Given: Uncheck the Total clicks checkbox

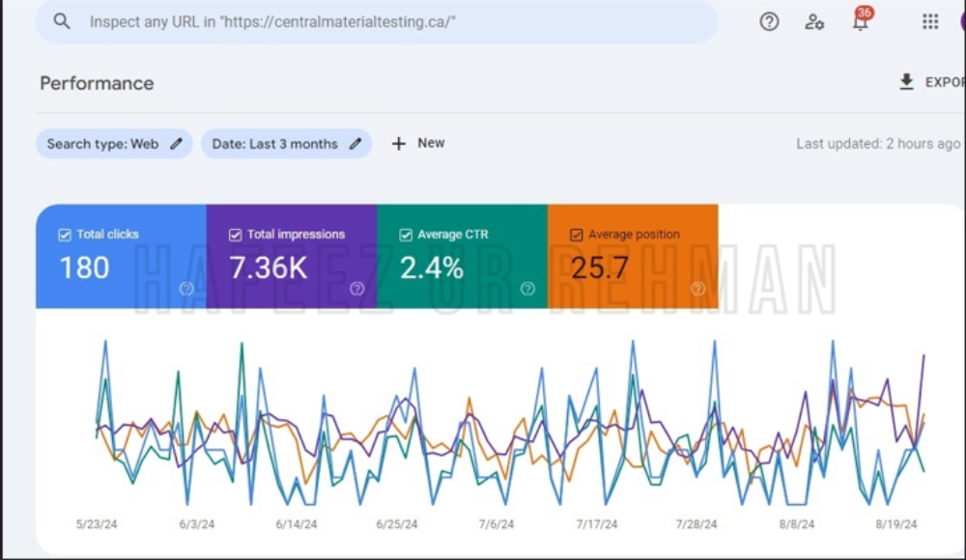Looking at the screenshot, I should (65, 235).
